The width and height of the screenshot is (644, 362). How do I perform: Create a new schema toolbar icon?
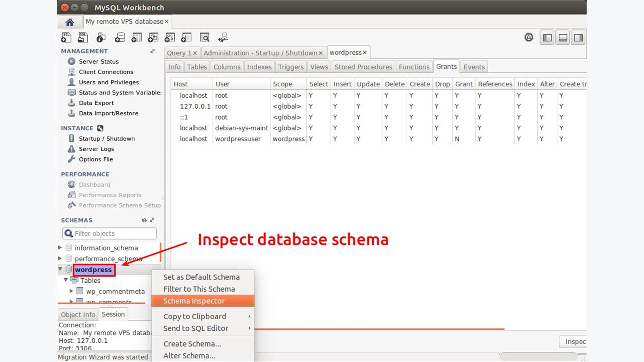tap(120, 37)
